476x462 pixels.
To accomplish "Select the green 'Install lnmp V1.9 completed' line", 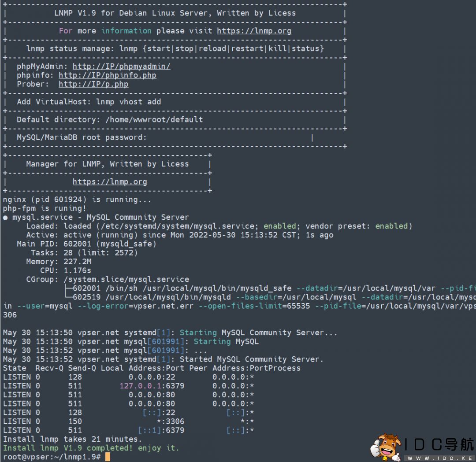I will click(91, 448).
